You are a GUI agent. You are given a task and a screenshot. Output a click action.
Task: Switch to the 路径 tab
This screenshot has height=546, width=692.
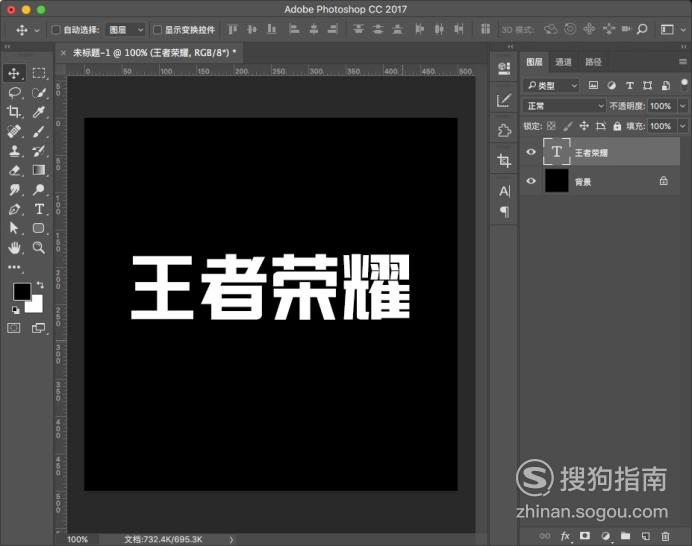593,62
